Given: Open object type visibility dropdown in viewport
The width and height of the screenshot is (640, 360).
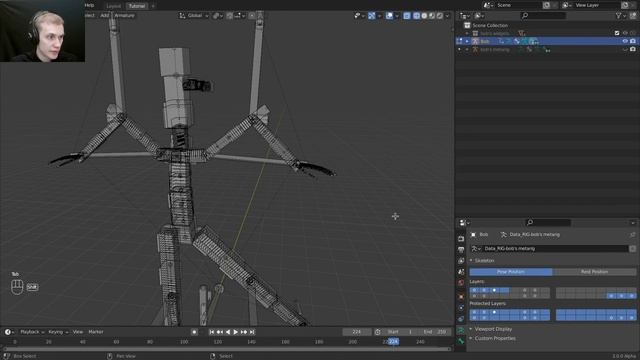Looking at the screenshot, I should pos(359,16).
